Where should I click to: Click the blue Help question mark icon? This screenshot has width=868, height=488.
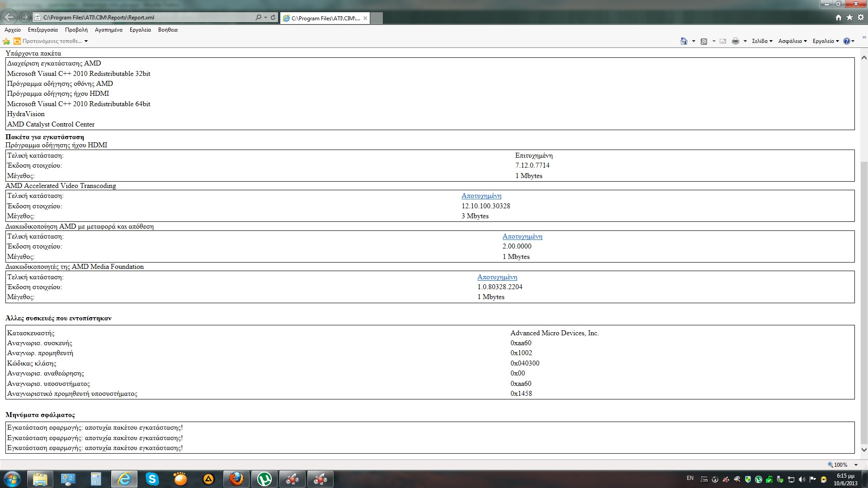pyautogui.click(x=847, y=41)
